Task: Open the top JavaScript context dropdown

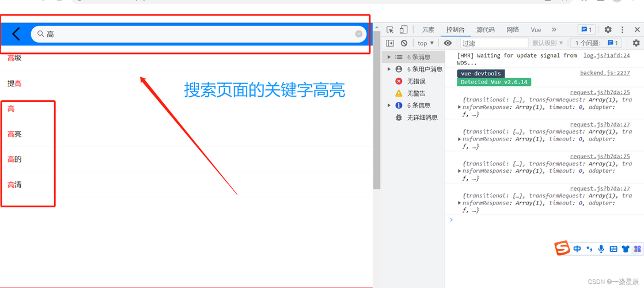Action: [426, 43]
